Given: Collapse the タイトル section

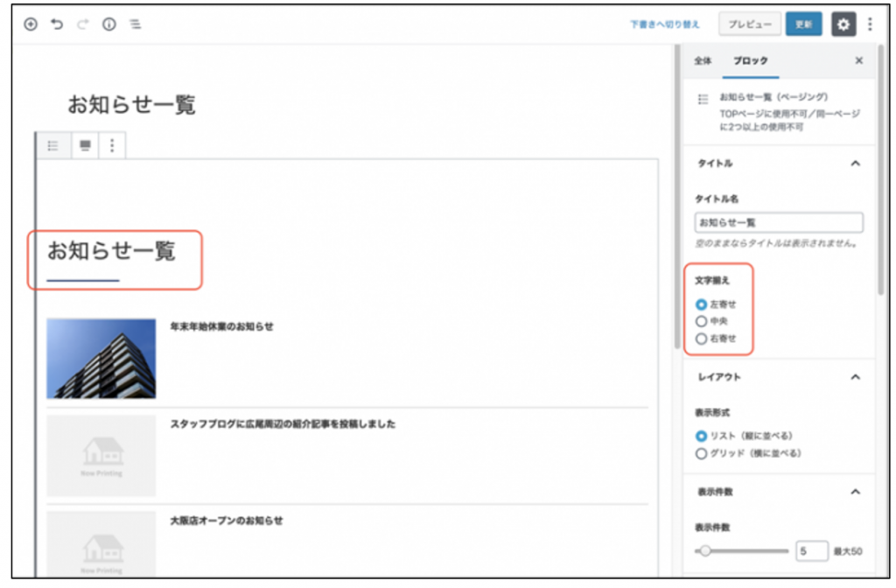Looking at the screenshot, I should [855, 164].
